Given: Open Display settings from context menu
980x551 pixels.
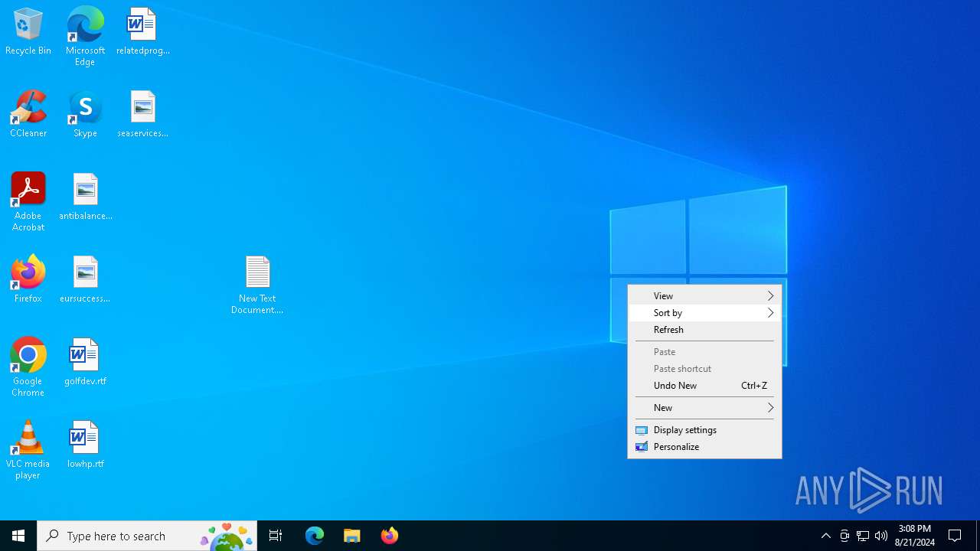Looking at the screenshot, I should pyautogui.click(x=704, y=430).
